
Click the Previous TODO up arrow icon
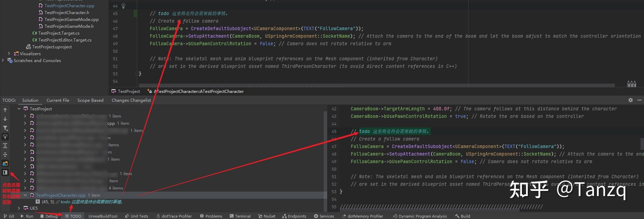coord(5,110)
